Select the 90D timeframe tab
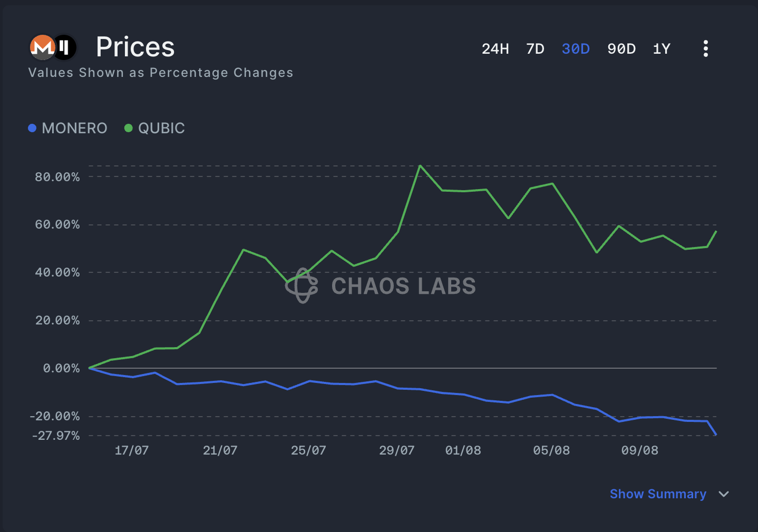This screenshot has height=532, width=758. point(621,48)
